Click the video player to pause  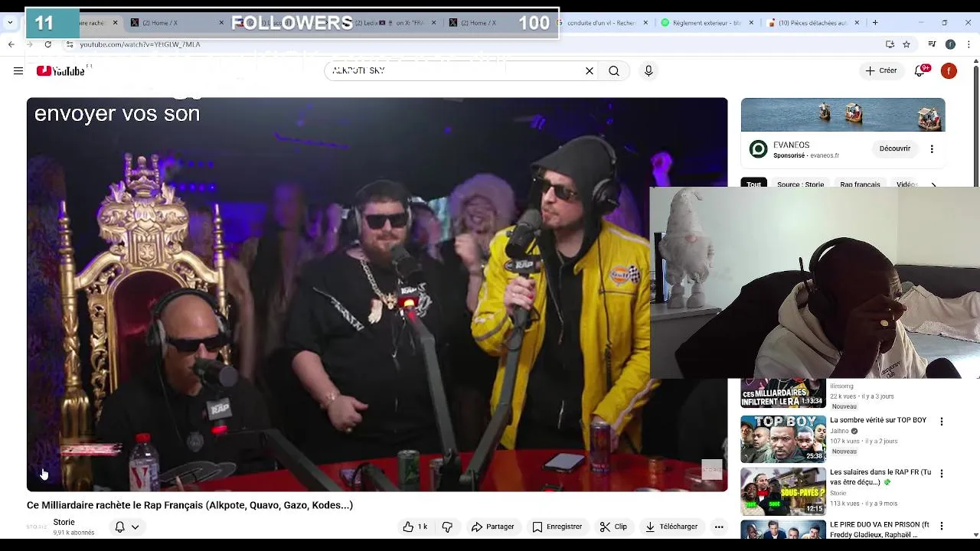tap(377, 295)
